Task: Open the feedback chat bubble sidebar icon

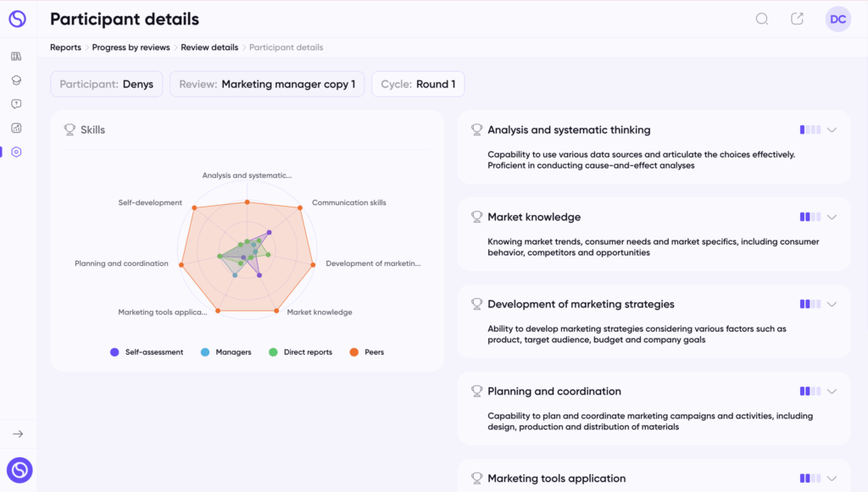Action: pyautogui.click(x=16, y=104)
